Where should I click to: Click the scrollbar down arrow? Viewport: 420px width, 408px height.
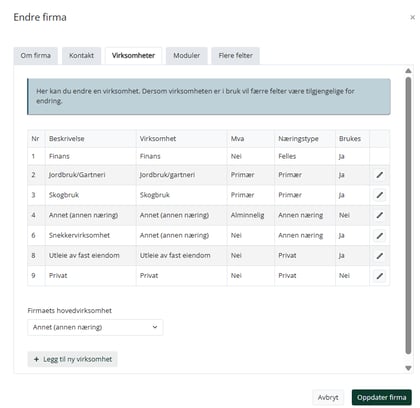[x=408, y=368]
